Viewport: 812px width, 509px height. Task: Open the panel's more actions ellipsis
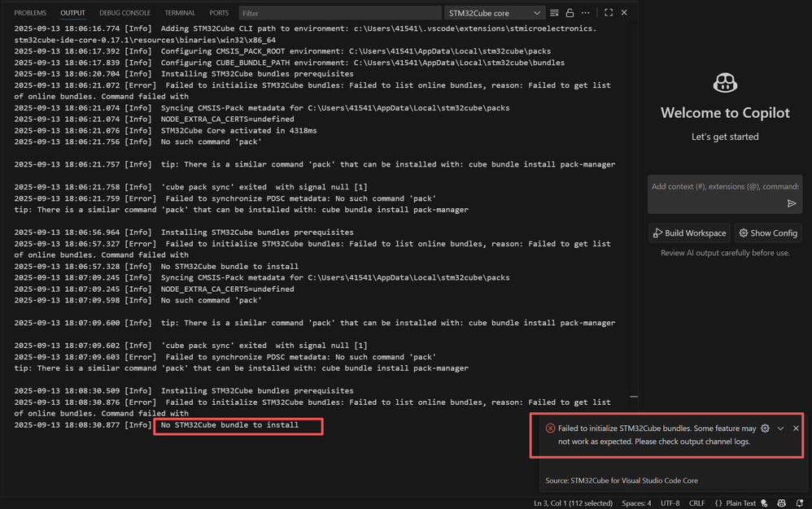585,13
